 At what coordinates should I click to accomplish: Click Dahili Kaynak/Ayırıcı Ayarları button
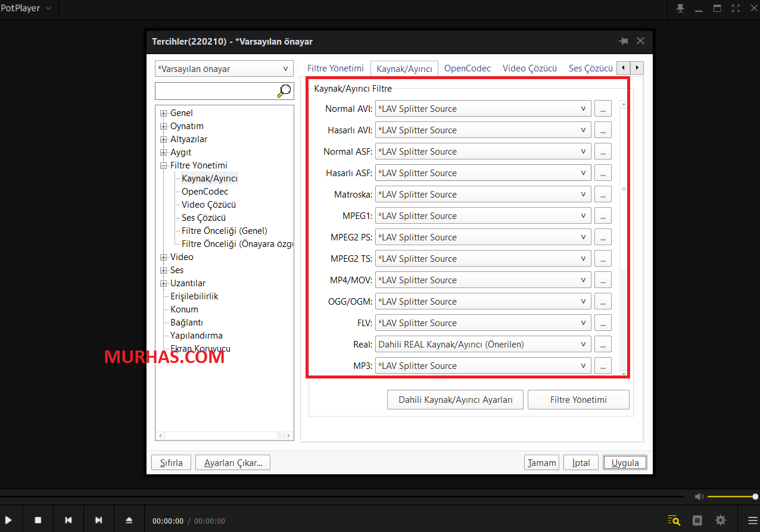click(456, 400)
